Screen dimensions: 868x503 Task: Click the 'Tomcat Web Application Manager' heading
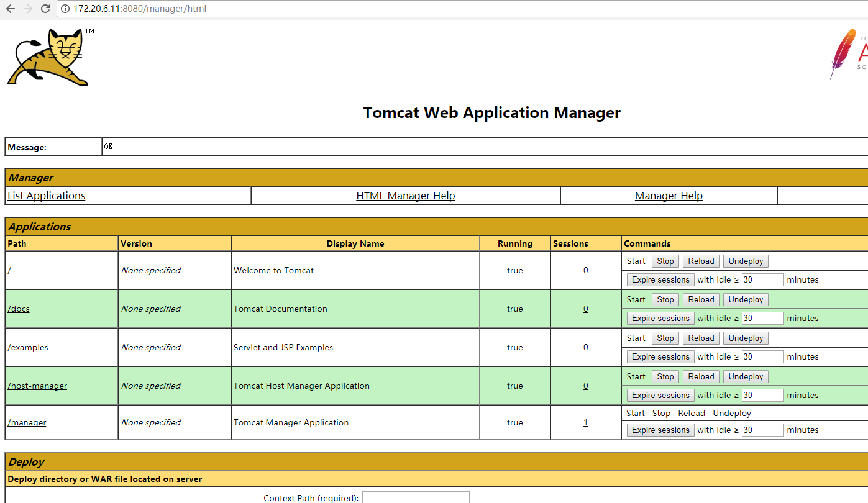(492, 112)
